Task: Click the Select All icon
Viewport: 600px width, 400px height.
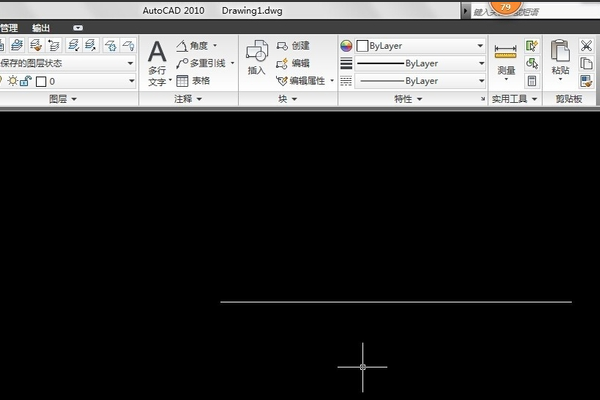Action: click(532, 63)
